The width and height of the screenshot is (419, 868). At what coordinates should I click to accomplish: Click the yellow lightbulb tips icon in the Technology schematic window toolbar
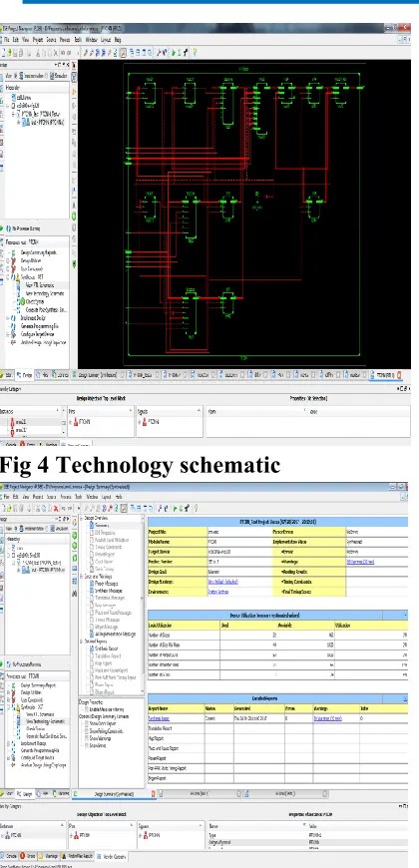[195, 53]
